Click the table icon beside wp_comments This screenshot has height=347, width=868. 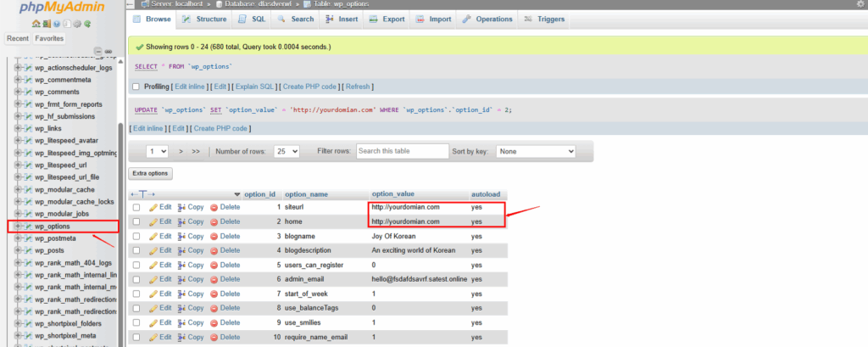28,92
